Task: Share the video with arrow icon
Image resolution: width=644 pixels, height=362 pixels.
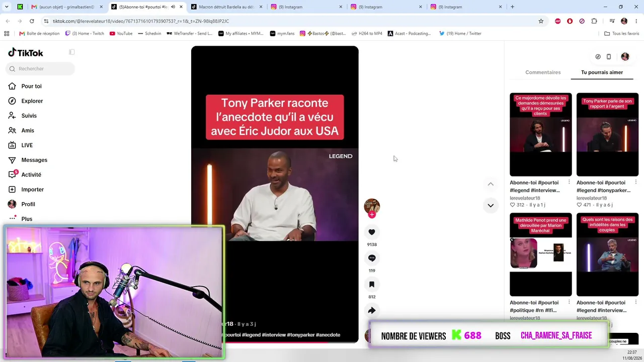Action: [x=372, y=310]
